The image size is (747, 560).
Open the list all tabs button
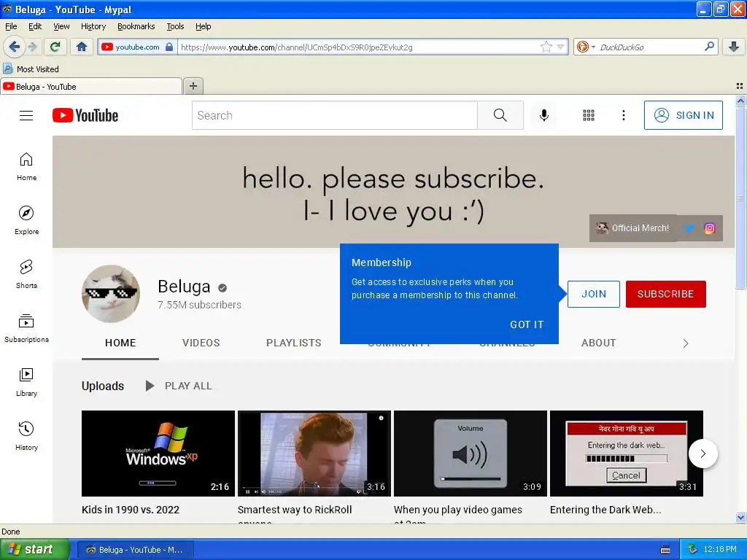740,86
